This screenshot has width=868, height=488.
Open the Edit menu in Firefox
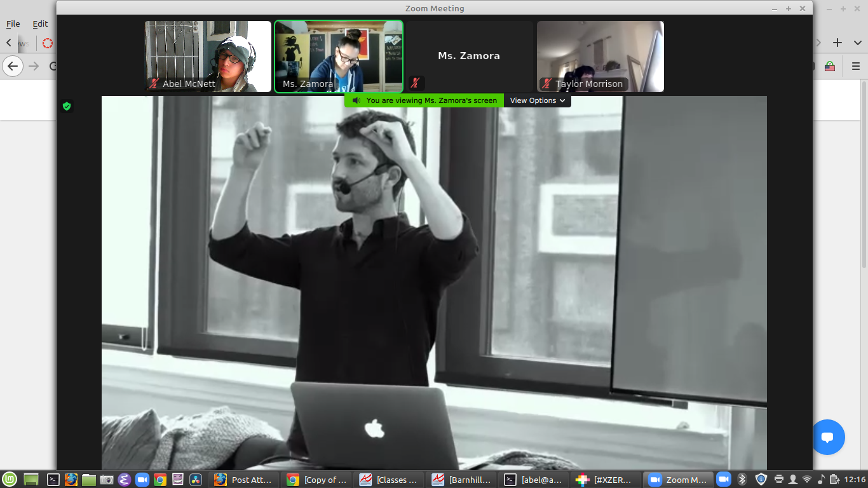pos(40,24)
